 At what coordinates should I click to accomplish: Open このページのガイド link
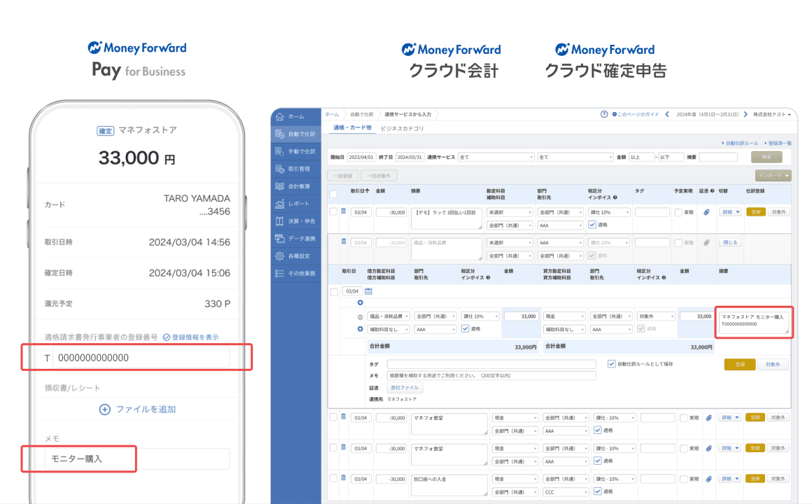[x=636, y=115]
